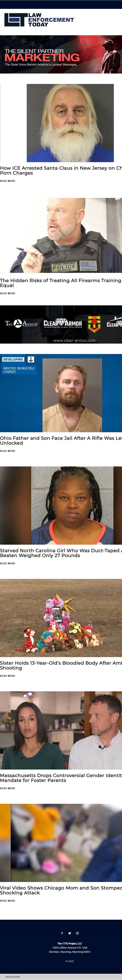
Task: Open the Instagram icon in footer
Action: 77,933
